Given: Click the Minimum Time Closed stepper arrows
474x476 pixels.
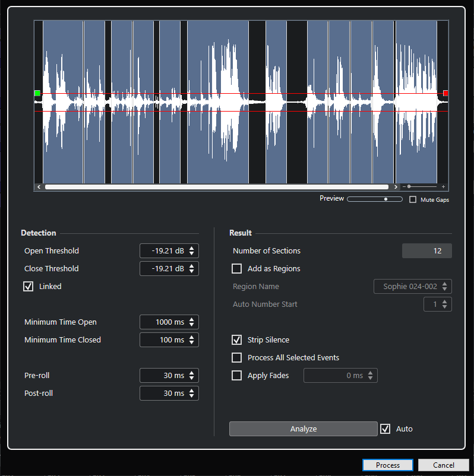Looking at the screenshot, I should click(x=191, y=339).
